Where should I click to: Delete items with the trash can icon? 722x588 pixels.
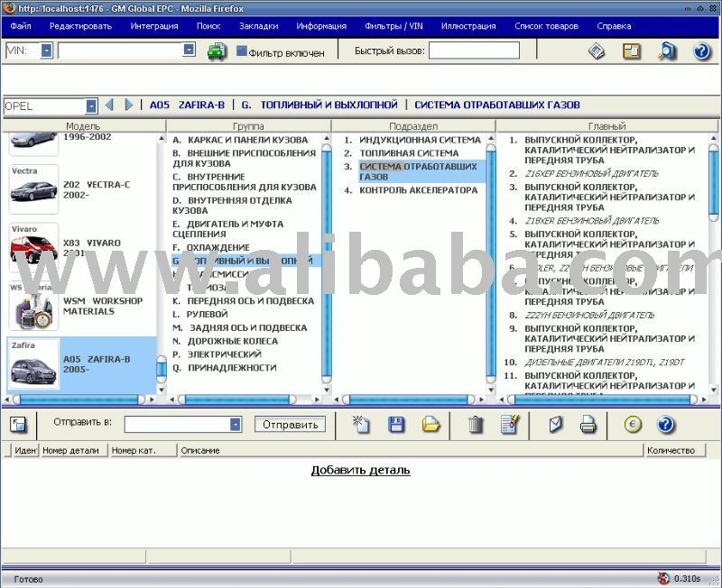point(476,424)
